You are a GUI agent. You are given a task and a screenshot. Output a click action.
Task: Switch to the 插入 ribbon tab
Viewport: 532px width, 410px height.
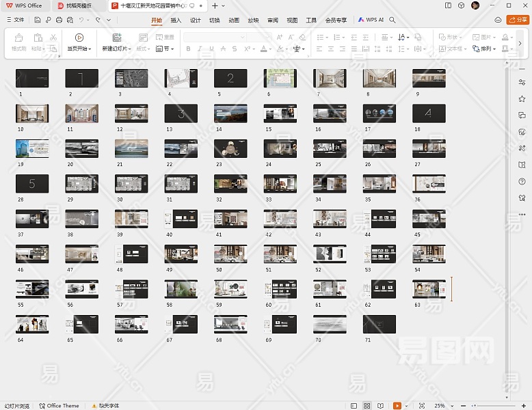pyautogui.click(x=176, y=20)
